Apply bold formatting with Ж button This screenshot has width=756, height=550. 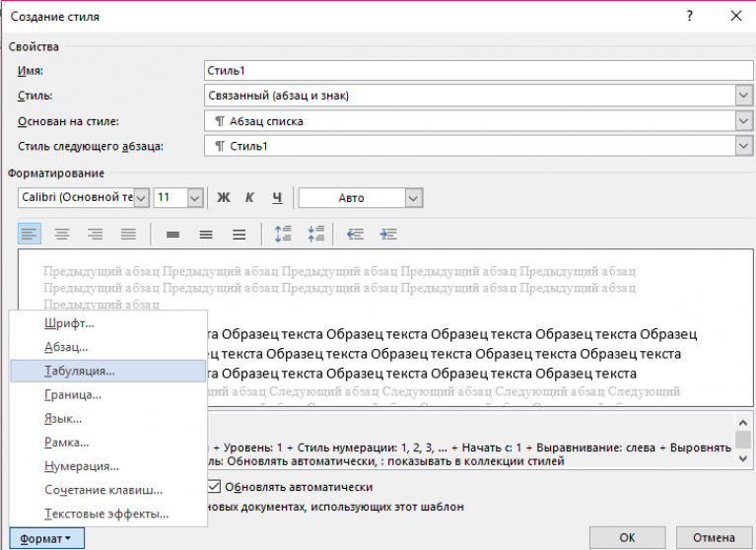(223, 198)
